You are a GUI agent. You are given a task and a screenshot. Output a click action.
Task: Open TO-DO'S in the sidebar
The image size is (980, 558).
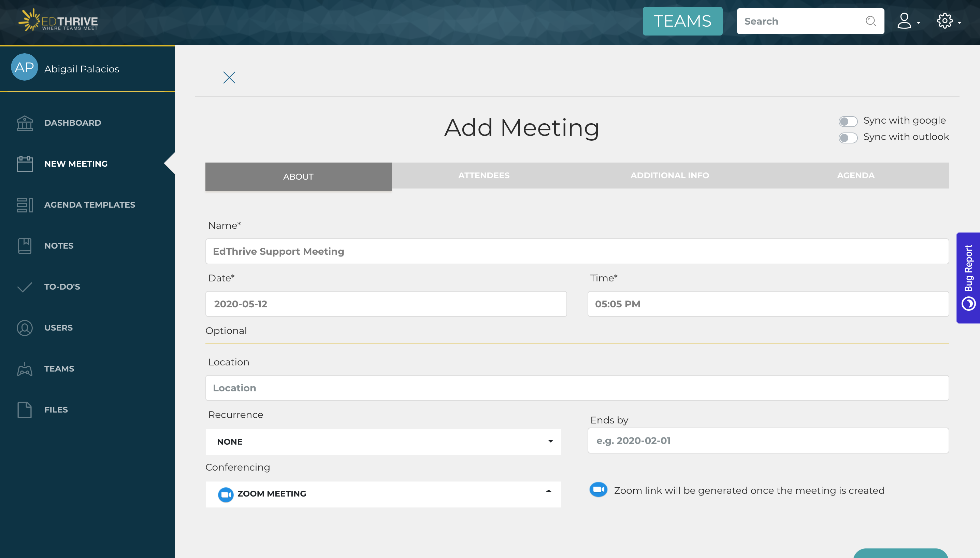[x=62, y=287]
